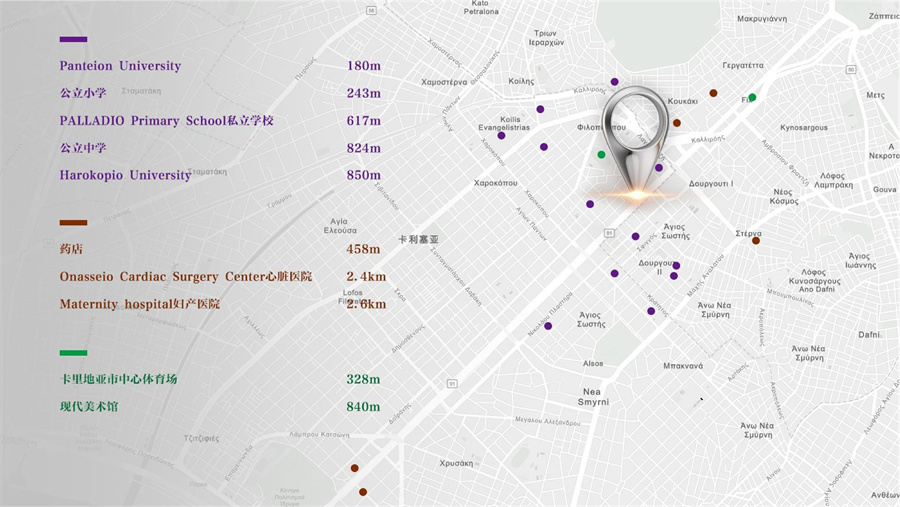The height and width of the screenshot is (507, 900).
Task: Select 卡里地亚市中心体育场 stadium entry
Action: 118,379
